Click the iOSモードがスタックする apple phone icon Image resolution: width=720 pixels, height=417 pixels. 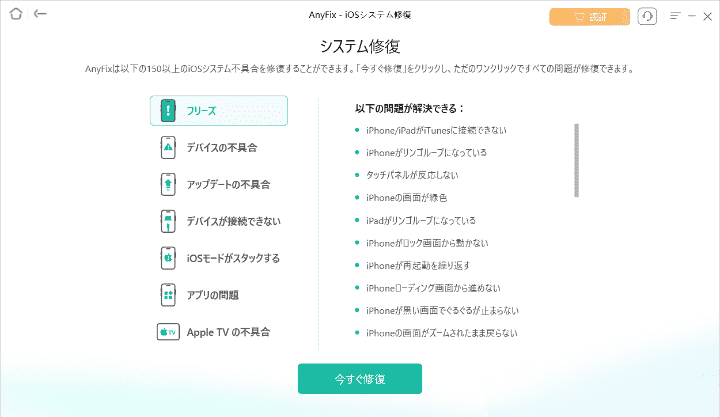(x=168, y=258)
